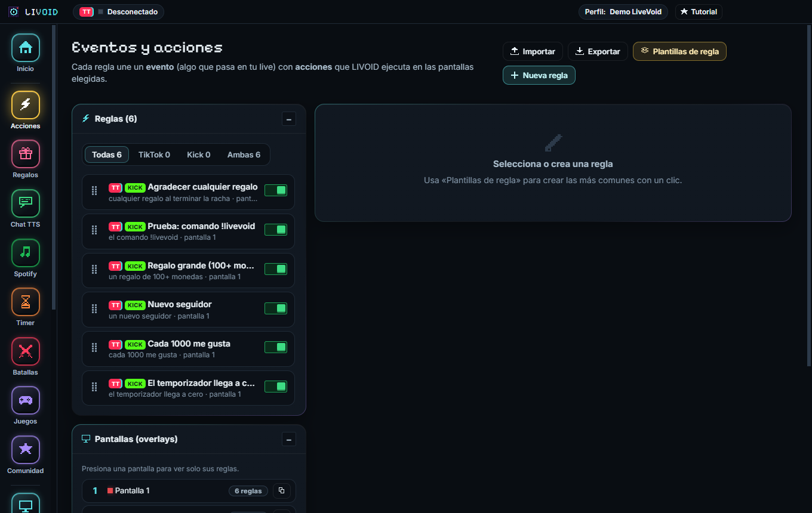Open the Chat TTS icon
The width and height of the screenshot is (812, 513).
[26, 203]
